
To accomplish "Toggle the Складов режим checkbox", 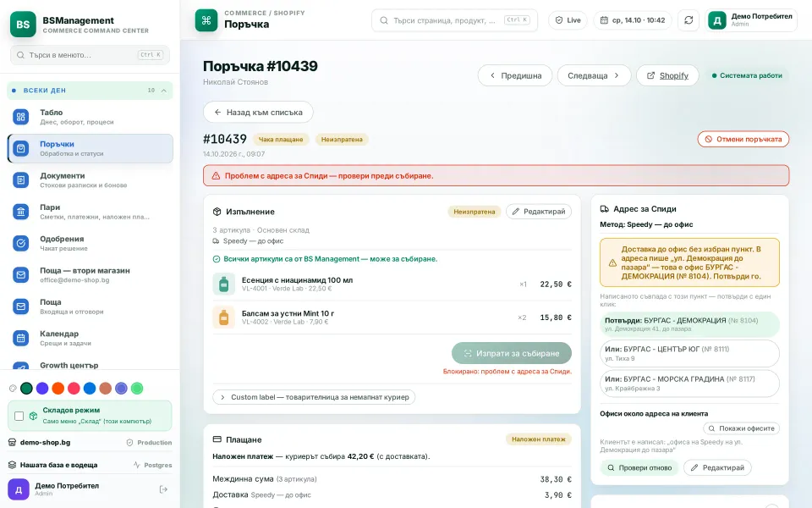I will (19, 416).
